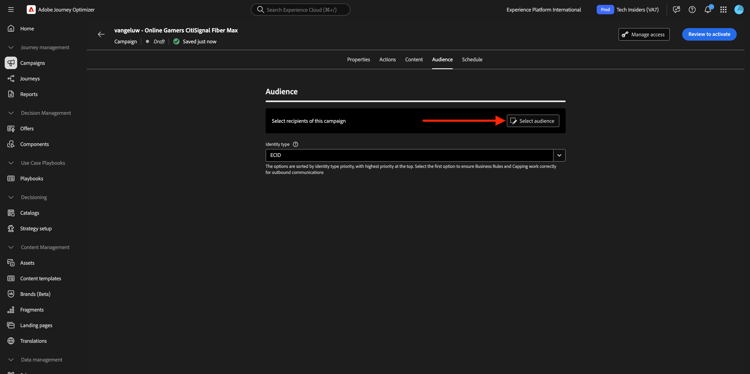Click the back arrow beside campaign title
This screenshot has width=750, height=374.
pos(101,34)
